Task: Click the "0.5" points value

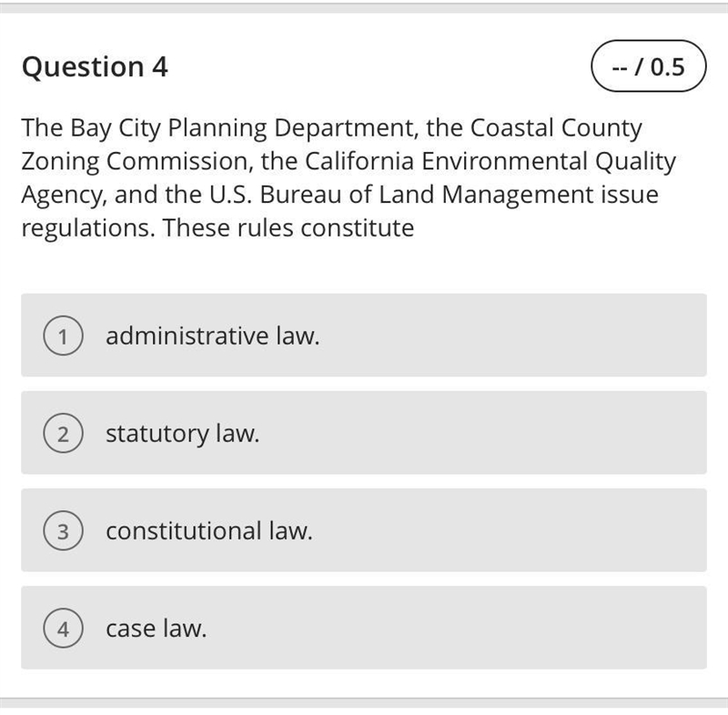Action: click(x=667, y=66)
